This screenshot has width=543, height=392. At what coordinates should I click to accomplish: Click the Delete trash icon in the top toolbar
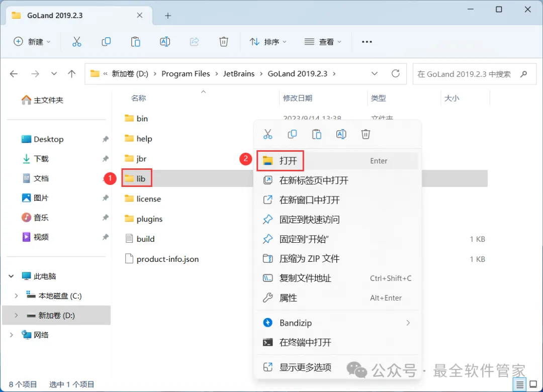tap(224, 42)
